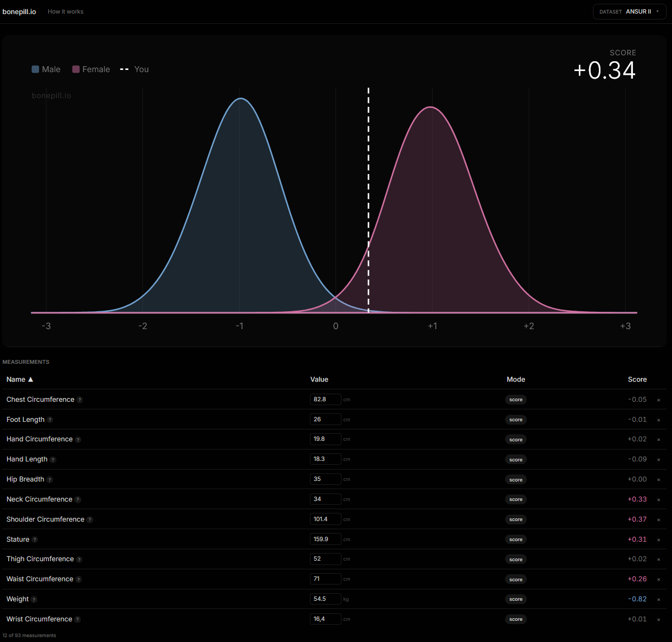The height and width of the screenshot is (642, 672).
Task: Switch mode toggle on Thigh Circumference row
Action: [x=516, y=560]
